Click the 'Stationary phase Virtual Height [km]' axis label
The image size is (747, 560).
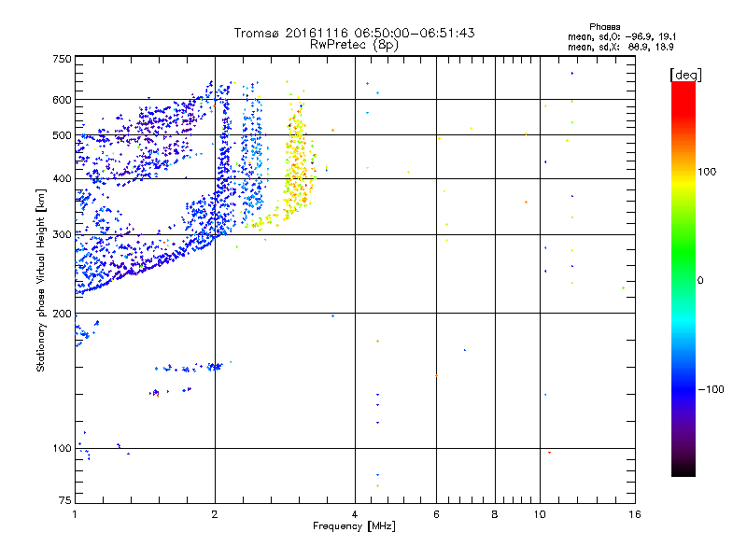coord(41,280)
